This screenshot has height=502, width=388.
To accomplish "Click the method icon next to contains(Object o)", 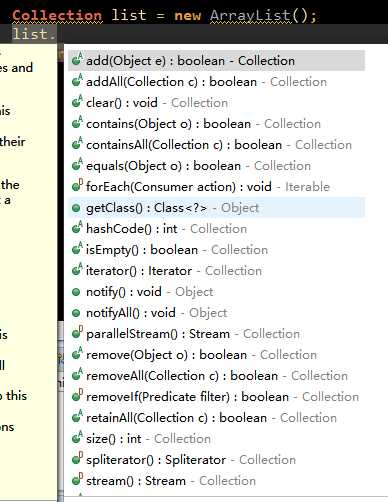I will tap(77, 122).
